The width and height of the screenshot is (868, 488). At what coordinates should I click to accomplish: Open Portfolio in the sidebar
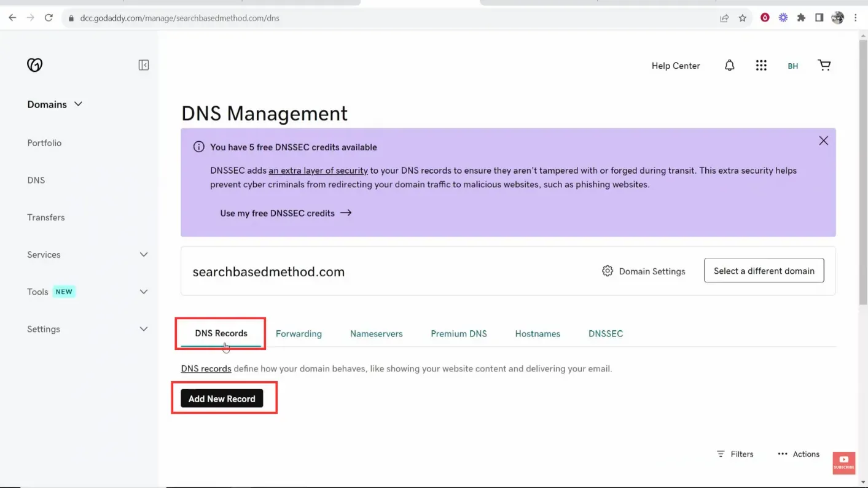pyautogui.click(x=44, y=143)
